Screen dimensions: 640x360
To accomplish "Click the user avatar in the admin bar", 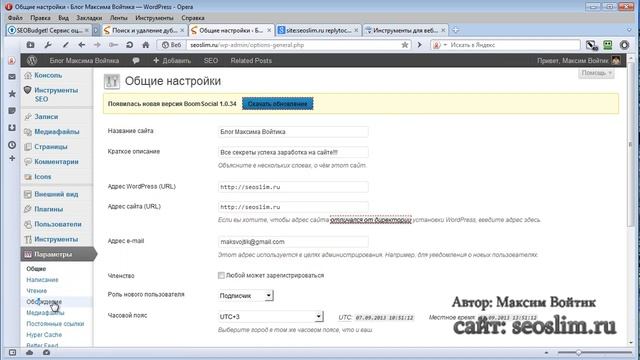I will [x=616, y=60].
